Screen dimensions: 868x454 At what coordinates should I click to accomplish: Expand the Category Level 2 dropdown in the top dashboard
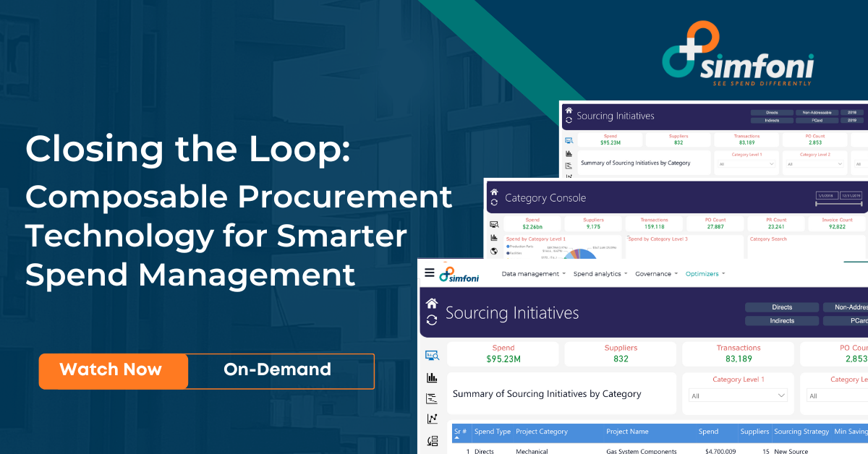pyautogui.click(x=815, y=164)
